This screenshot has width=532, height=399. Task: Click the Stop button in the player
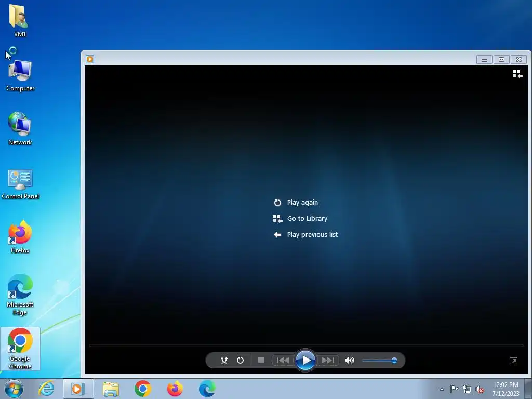[x=261, y=361]
